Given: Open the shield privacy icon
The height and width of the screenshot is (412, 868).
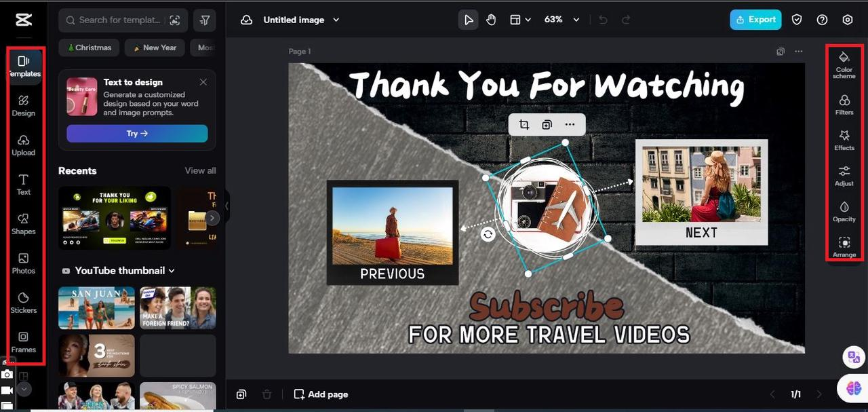Looking at the screenshot, I should (x=797, y=20).
